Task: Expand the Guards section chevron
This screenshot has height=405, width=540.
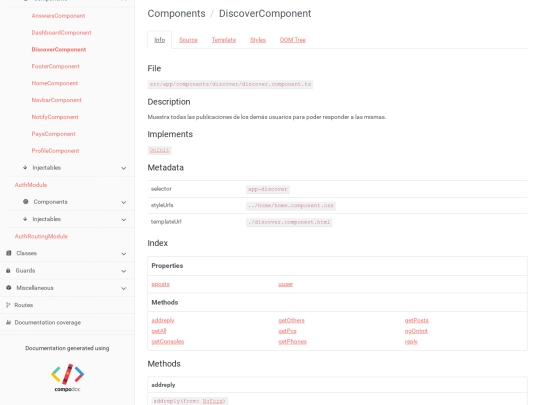Action: 124,271
